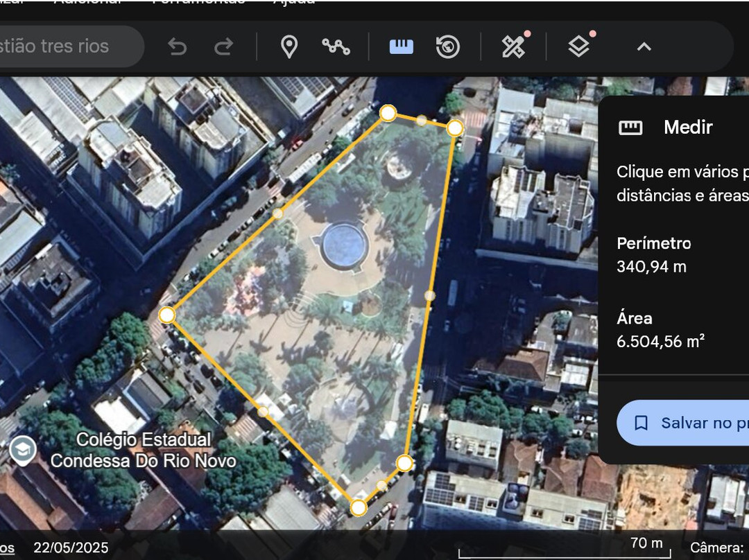The width and height of the screenshot is (749, 560).
Task: Select the polygon's bottommost corner vertex
Action: pyautogui.click(x=358, y=507)
